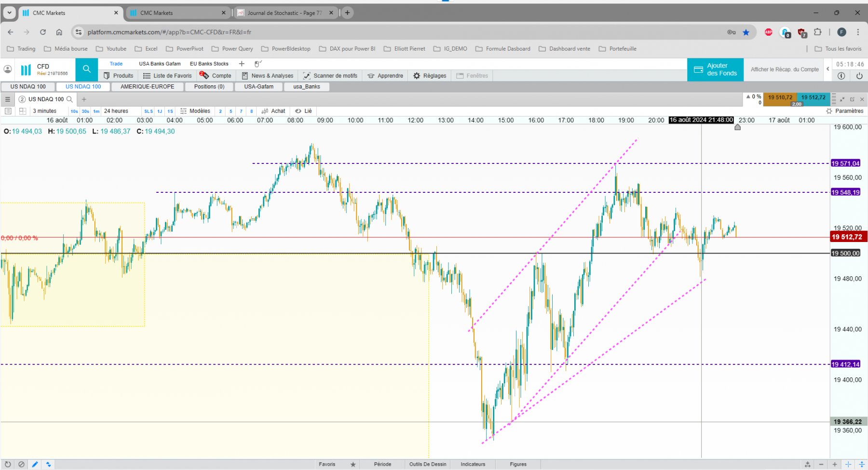Viewport: 868px width, 470px height.
Task: Click the pencil drawing tool icon
Action: [x=35, y=464]
